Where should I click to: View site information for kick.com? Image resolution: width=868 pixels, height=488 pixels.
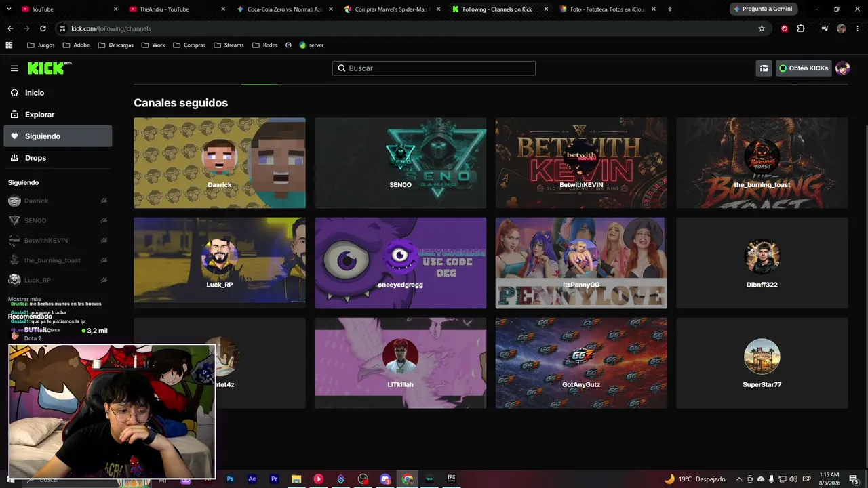(62, 28)
